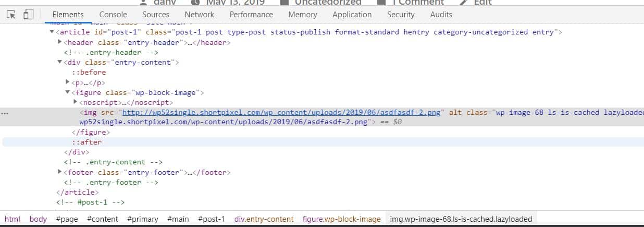Viewport: 644px width, 227px height.
Task: Select #primary in the breadcrumb trail
Action: coord(142,219)
